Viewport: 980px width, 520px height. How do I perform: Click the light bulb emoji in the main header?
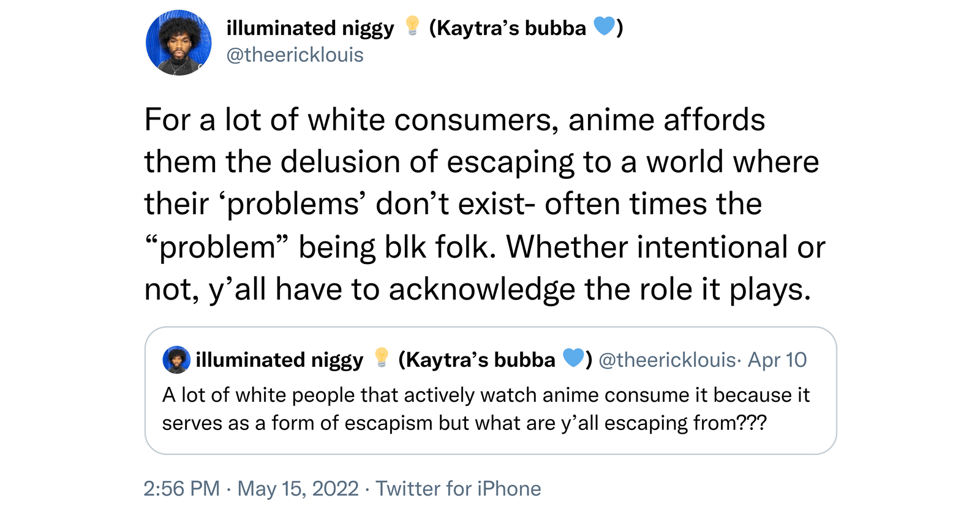(412, 26)
